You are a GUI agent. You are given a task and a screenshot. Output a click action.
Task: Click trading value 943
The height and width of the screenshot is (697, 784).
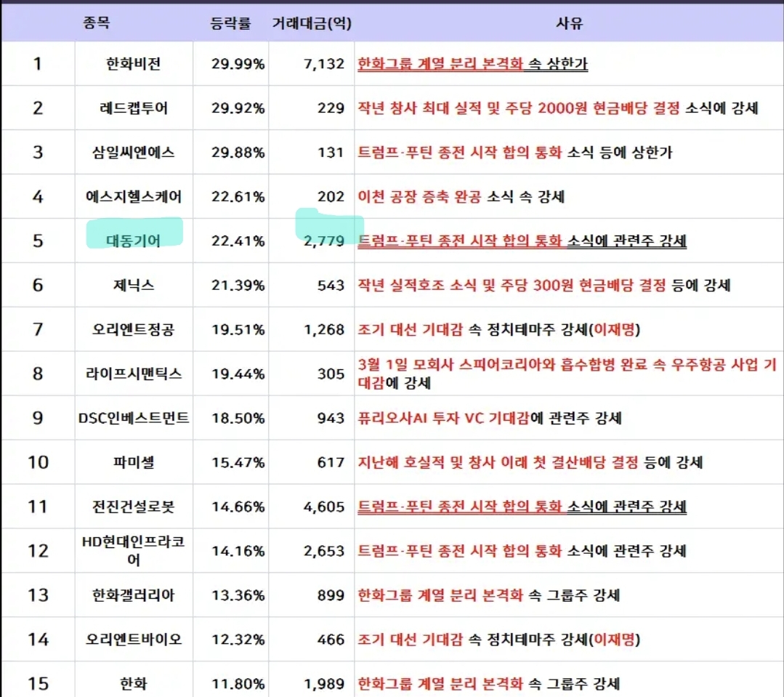[331, 418]
